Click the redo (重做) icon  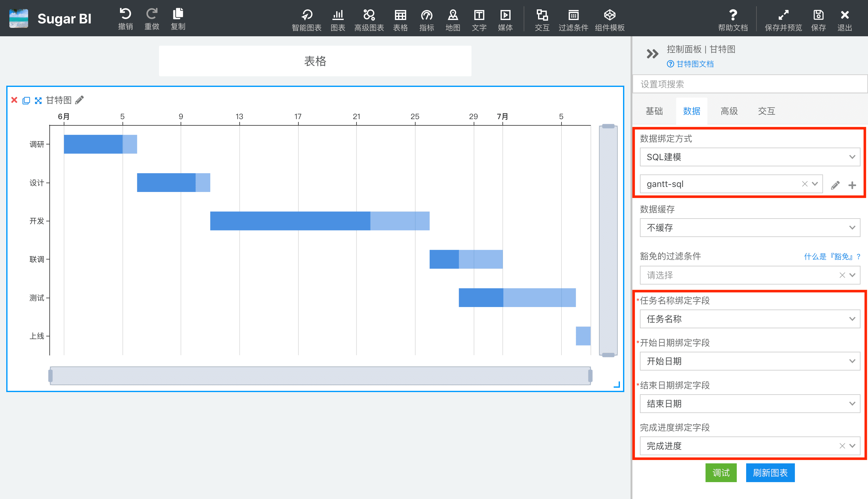pos(152,14)
